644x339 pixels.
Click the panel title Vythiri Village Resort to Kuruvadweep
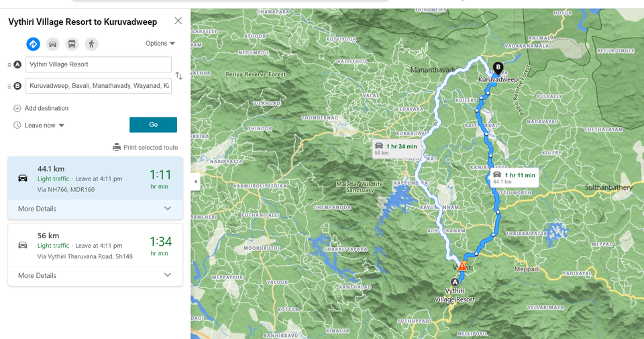coord(83,21)
